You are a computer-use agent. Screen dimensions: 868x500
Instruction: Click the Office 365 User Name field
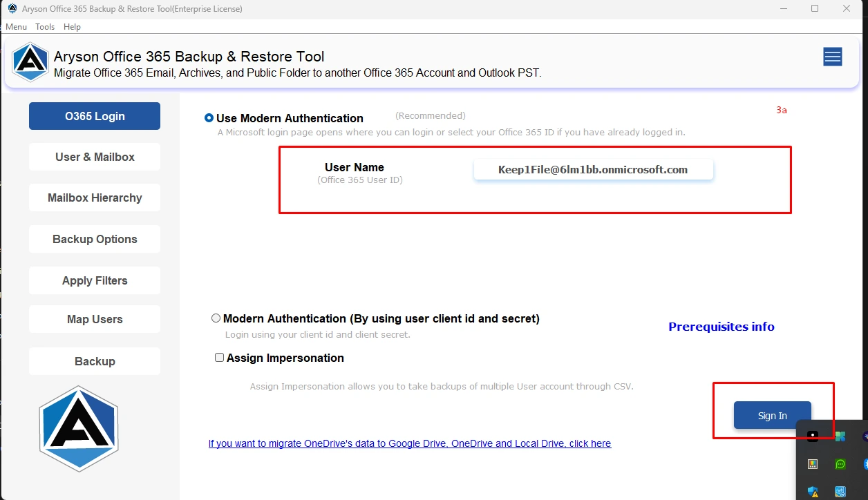(x=593, y=169)
